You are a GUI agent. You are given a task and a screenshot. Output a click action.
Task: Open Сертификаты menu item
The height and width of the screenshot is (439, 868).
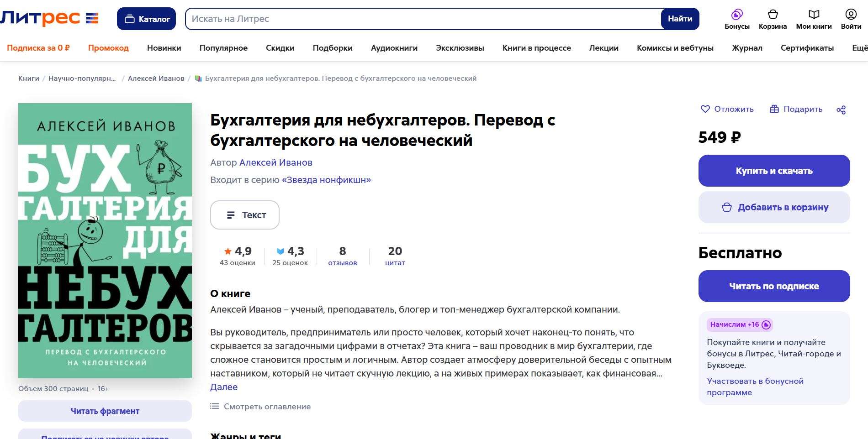coord(807,48)
